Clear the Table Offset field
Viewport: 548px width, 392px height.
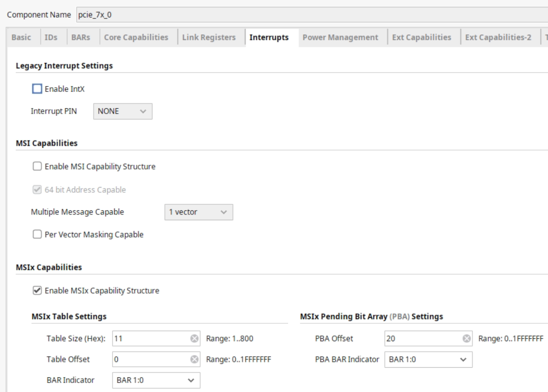tap(194, 359)
